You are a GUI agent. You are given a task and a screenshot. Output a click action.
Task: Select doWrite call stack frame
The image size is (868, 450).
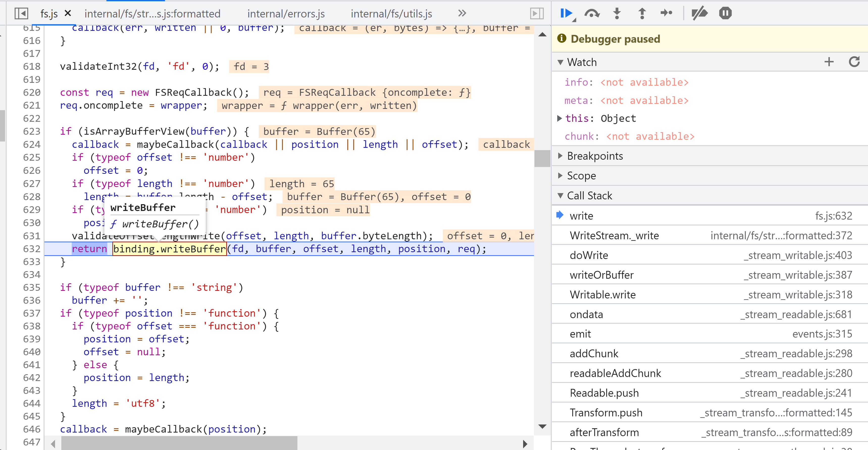[589, 255]
